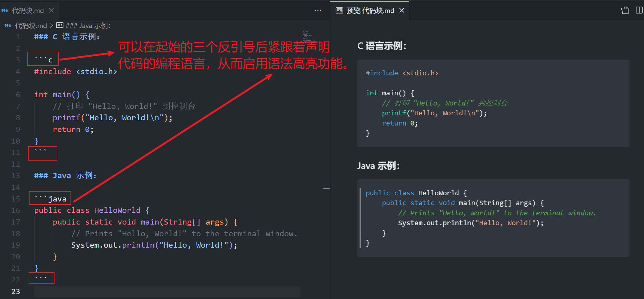644x299 pixels.
Task: Click the printf line in the source editor
Action: pyautogui.click(x=113, y=118)
